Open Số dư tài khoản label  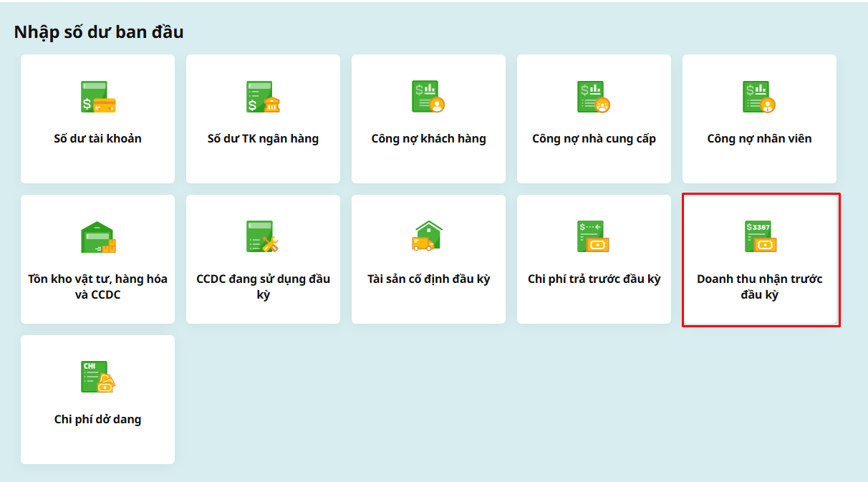coord(98,139)
